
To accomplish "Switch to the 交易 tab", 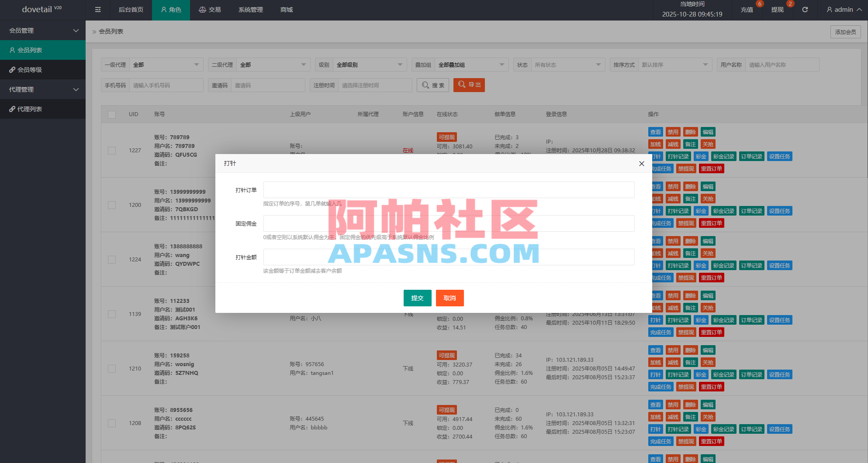I will point(210,10).
